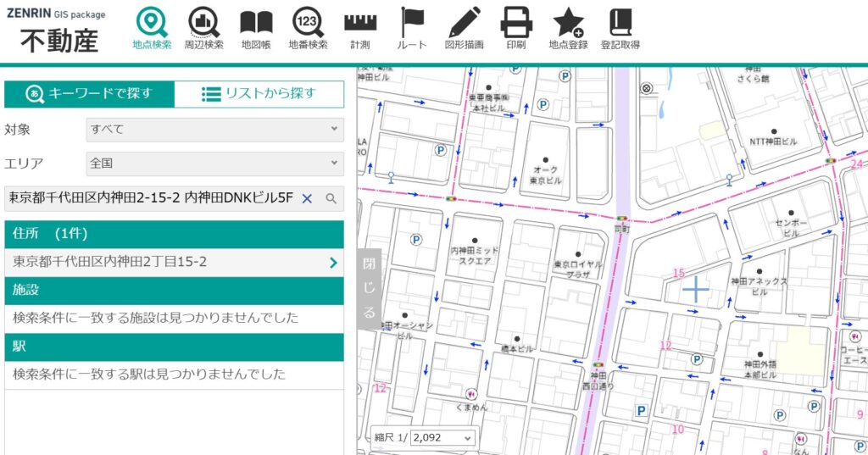Open 地点登録 location registration star icon
This screenshot has height=455, width=868.
pyautogui.click(x=568, y=28)
